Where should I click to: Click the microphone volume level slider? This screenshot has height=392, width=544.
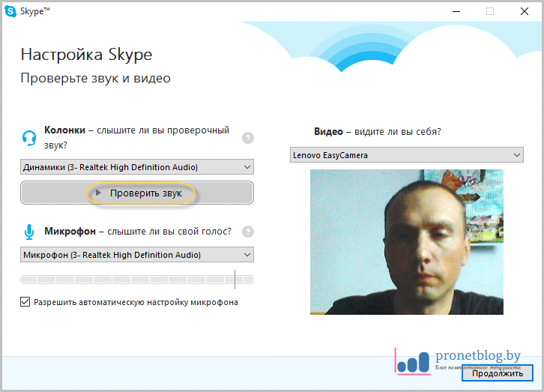pos(137,280)
